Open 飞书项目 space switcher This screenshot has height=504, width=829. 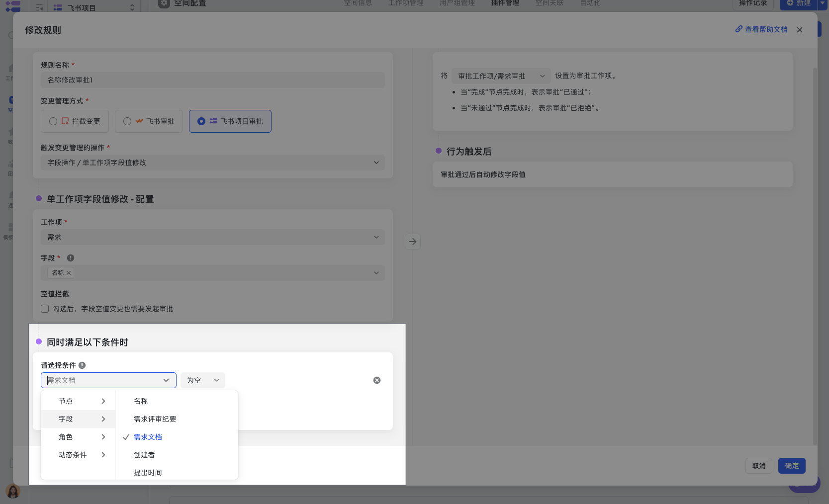point(94,7)
